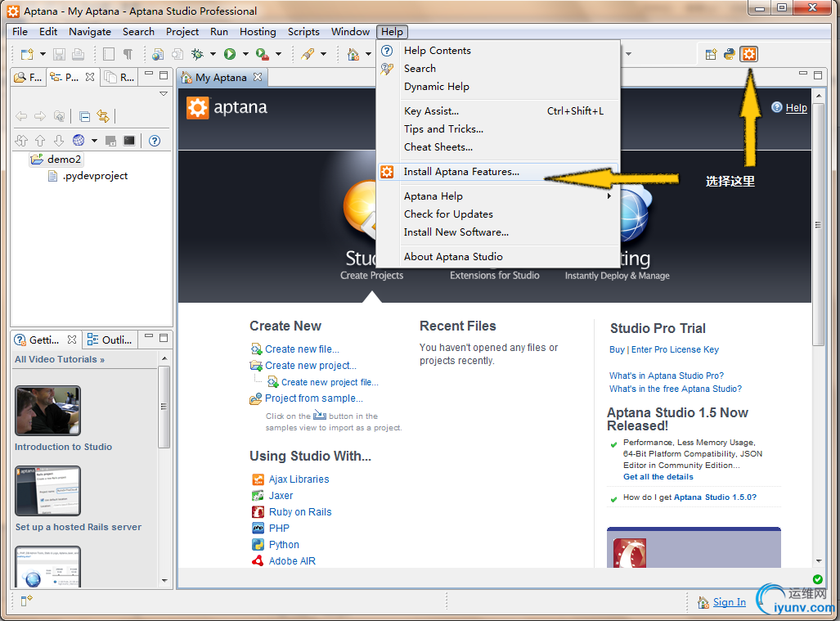Click the My Aptana house toolbar icon
The height and width of the screenshot is (621, 840).
[353, 54]
